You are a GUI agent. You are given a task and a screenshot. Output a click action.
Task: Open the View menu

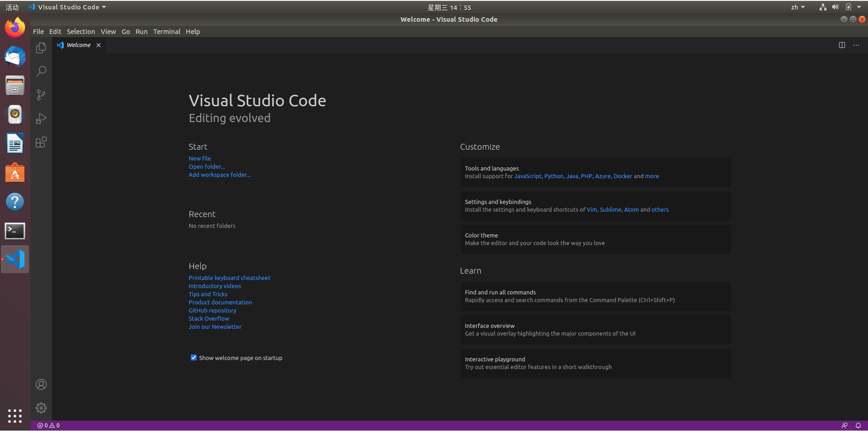pos(108,32)
